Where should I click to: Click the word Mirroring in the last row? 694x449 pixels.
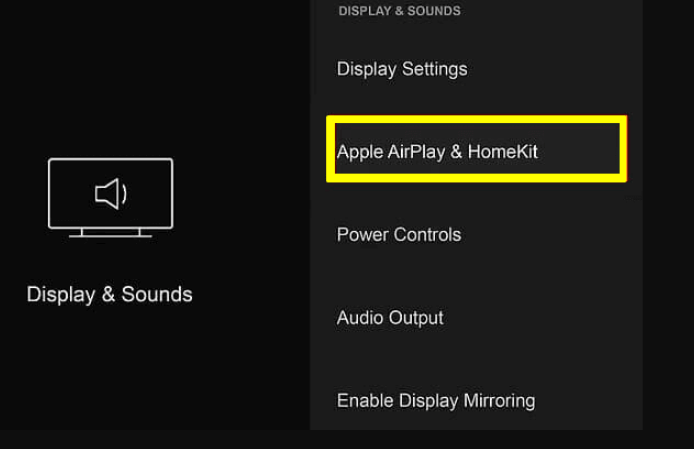499,401
